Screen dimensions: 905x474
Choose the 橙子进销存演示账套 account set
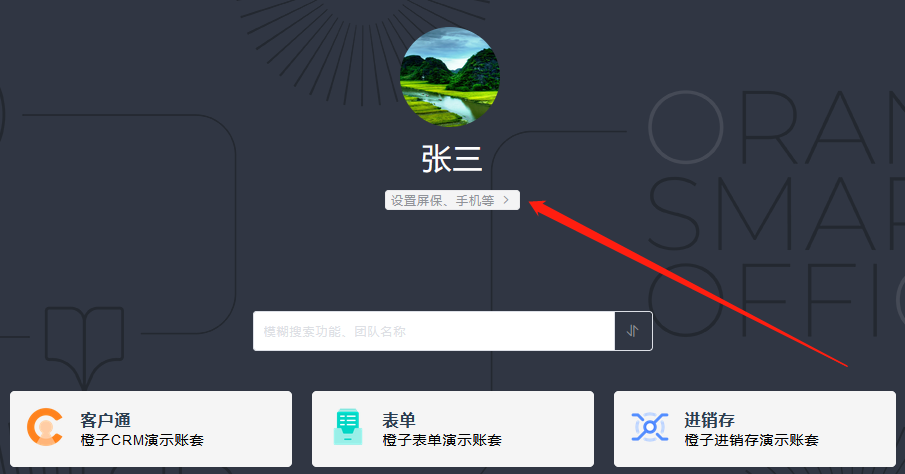pos(751,440)
